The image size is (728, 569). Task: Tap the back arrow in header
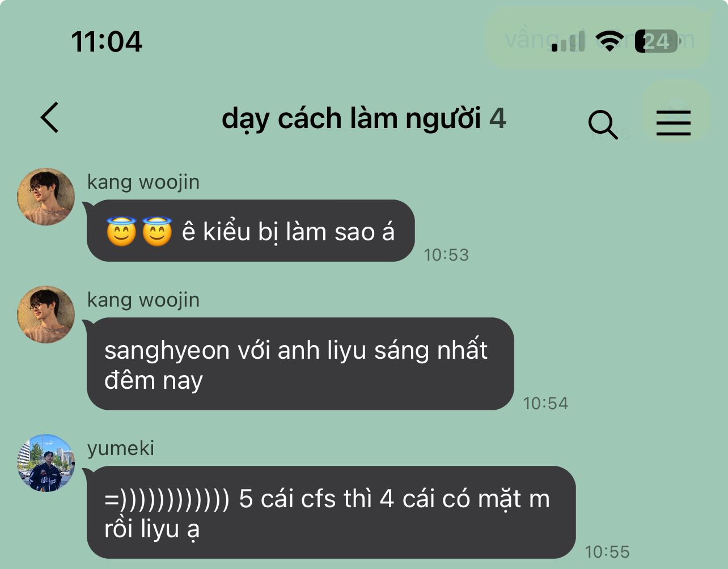[x=50, y=117]
